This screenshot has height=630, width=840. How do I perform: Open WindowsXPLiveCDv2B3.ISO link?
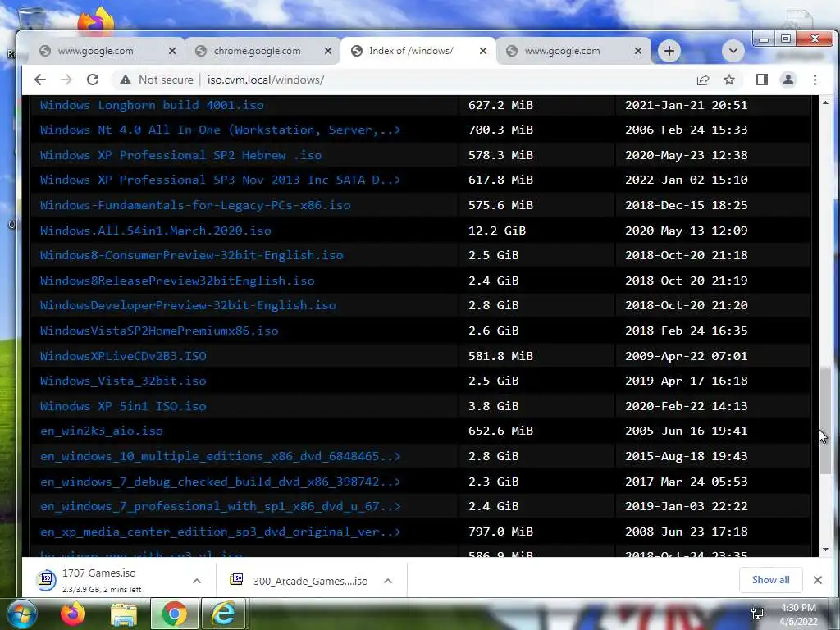(x=123, y=356)
